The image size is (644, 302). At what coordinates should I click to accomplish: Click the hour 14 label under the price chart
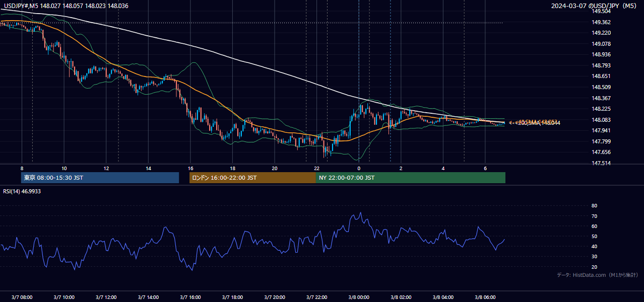tap(148, 168)
